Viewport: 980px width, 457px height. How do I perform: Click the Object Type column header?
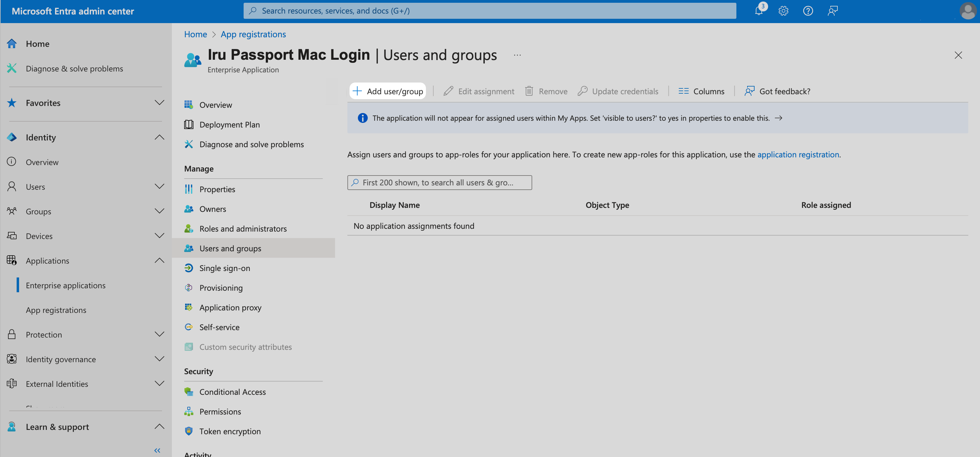607,205
